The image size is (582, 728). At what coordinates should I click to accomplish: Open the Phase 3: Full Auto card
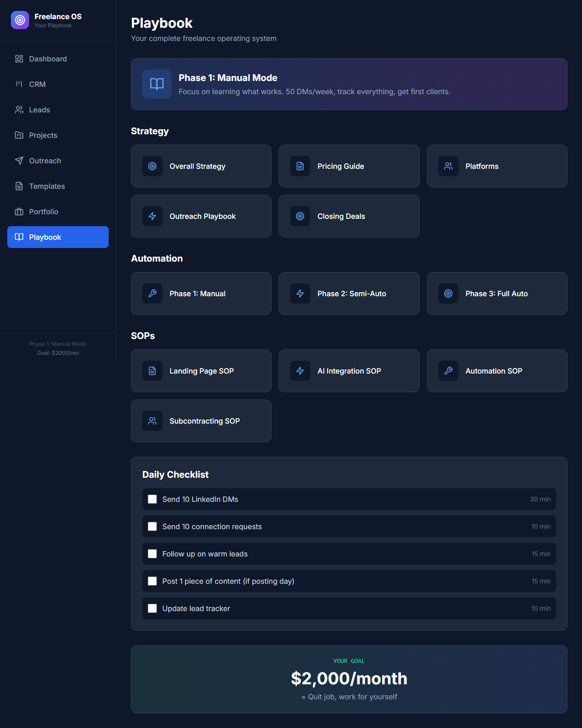point(497,293)
